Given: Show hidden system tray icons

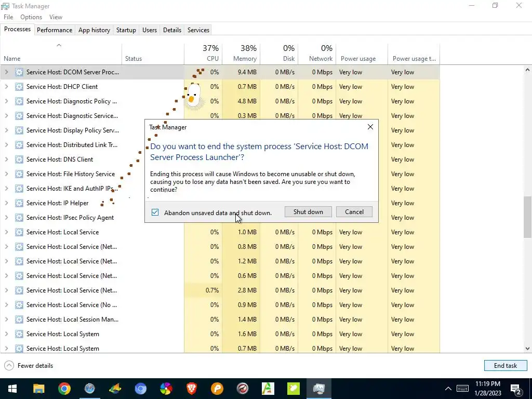Looking at the screenshot, I should click(448, 389).
